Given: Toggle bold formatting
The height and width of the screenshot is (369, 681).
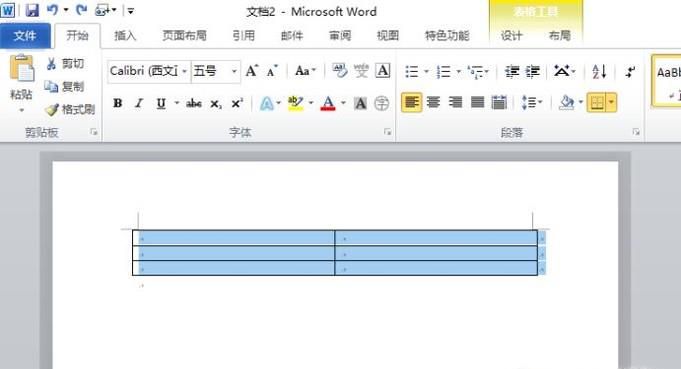Looking at the screenshot, I should click(x=117, y=103).
